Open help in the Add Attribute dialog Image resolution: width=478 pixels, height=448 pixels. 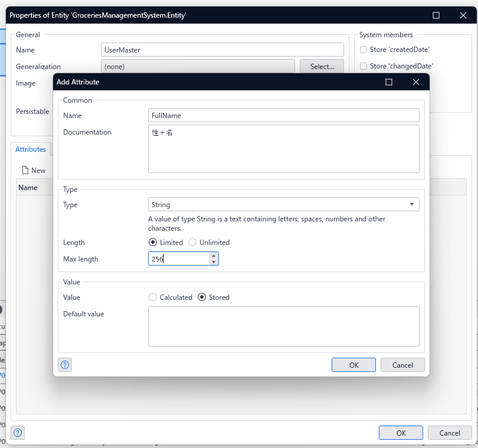[x=65, y=365]
